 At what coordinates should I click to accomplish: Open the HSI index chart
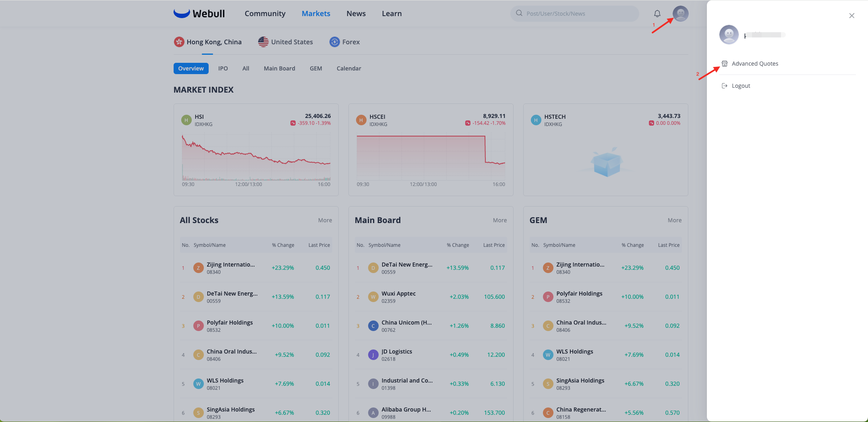point(256,159)
